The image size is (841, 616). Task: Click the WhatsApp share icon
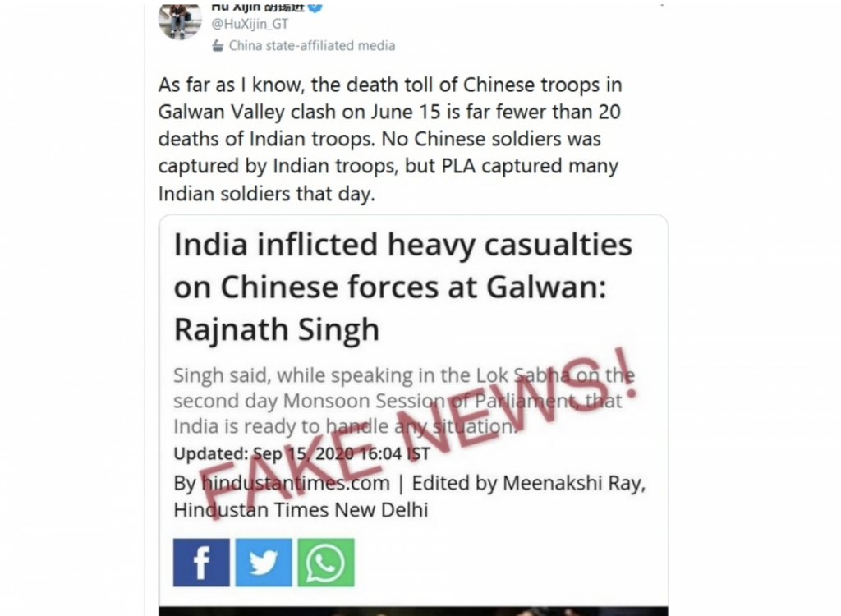[325, 563]
